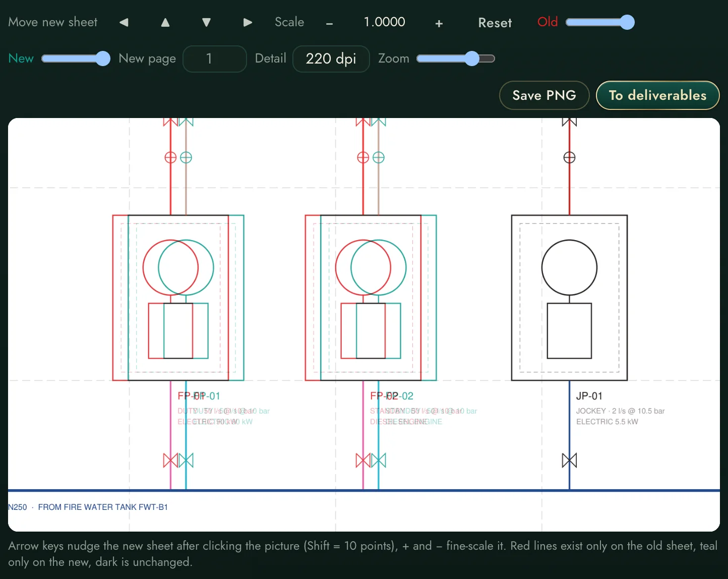Nudge new sheet right with right arrow
The width and height of the screenshot is (728, 579).
coord(248,22)
